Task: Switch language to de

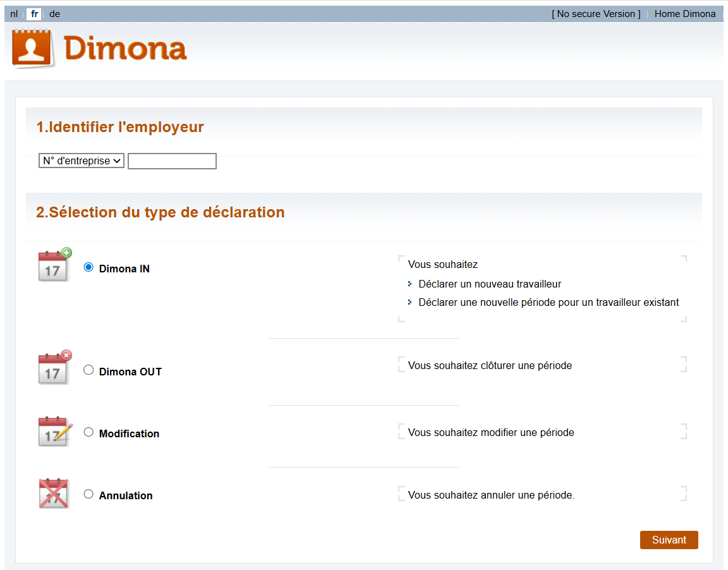Action: point(55,14)
